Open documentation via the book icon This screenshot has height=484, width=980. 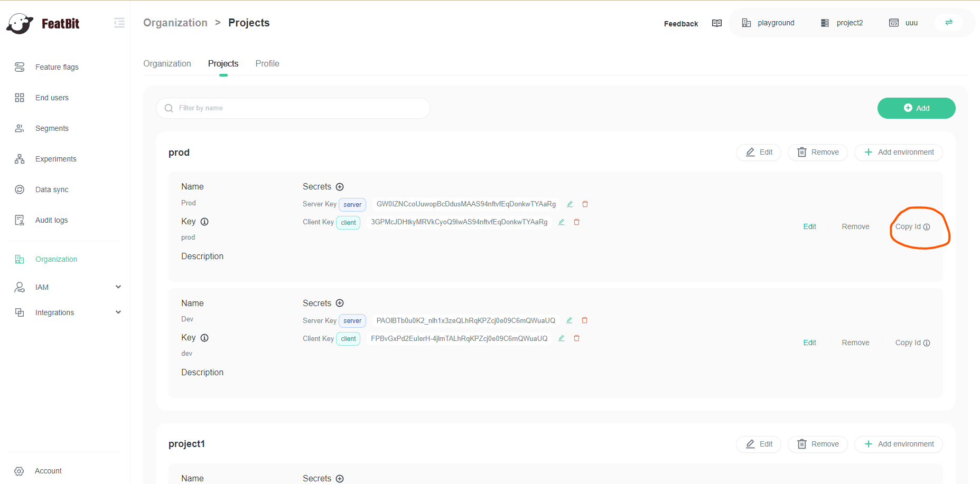click(716, 23)
